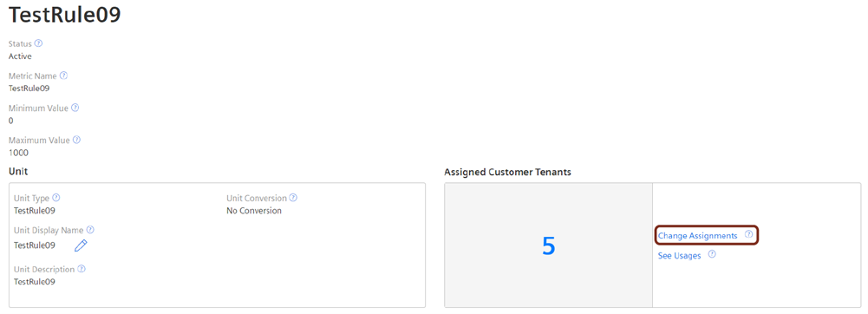The image size is (868, 314).
Task: Open the Metric Name help tooltip icon
Action: coord(63,75)
